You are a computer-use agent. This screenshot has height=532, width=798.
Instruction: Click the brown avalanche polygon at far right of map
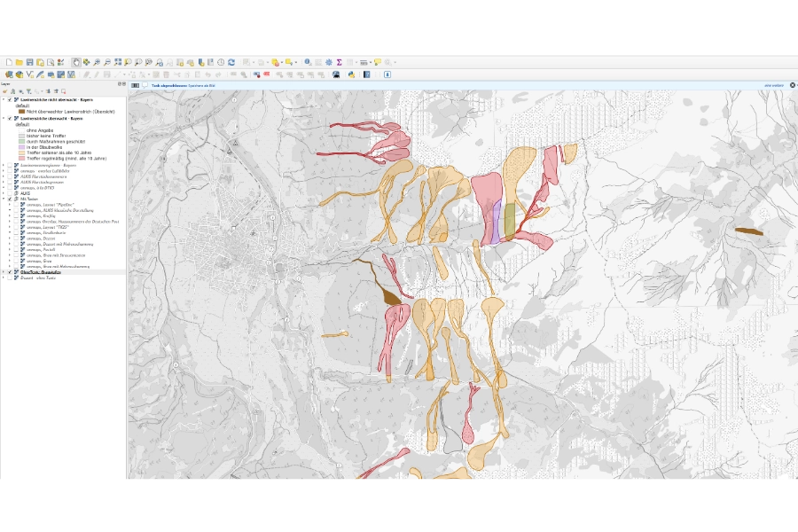point(749,231)
